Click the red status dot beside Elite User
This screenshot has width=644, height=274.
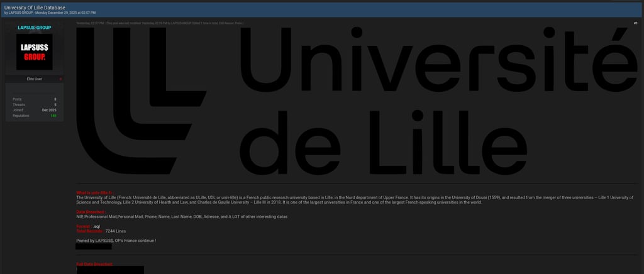tap(60, 79)
